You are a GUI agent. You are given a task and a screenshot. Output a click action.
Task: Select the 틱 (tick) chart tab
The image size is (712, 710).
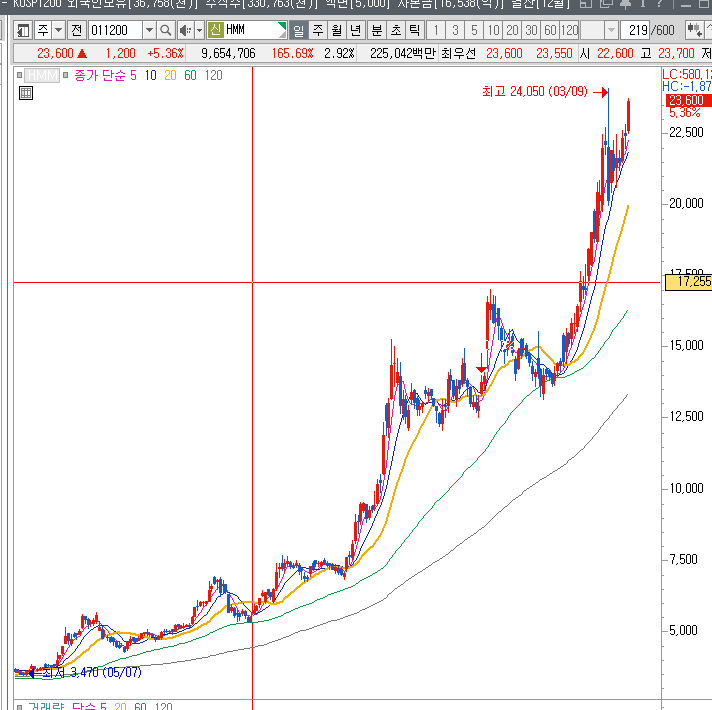coord(415,30)
